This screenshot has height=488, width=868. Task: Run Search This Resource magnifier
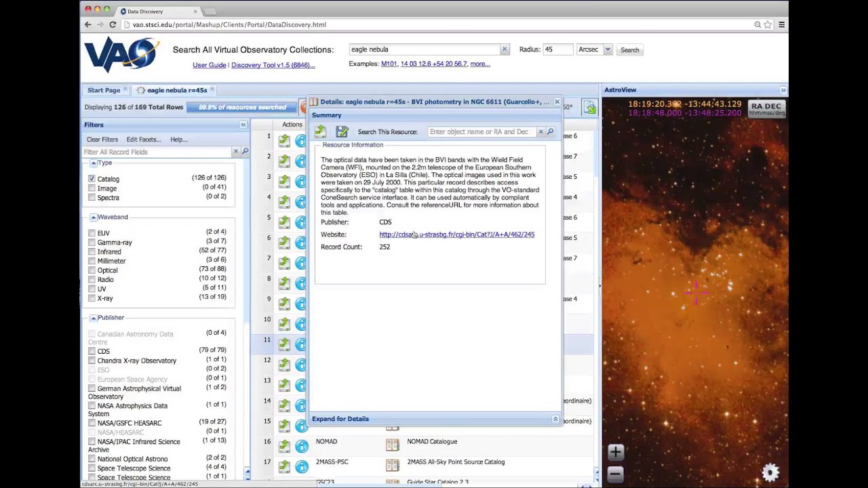[x=551, y=131]
